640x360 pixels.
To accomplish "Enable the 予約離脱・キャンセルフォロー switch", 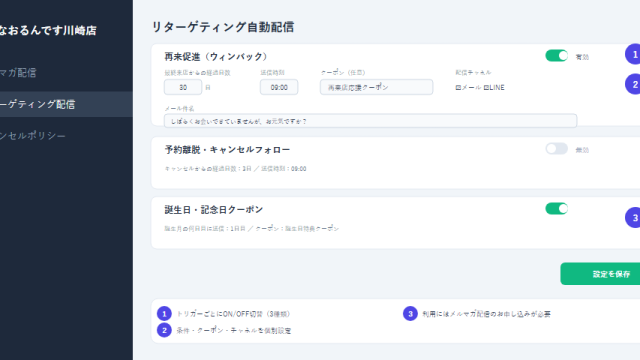I will (x=556, y=149).
